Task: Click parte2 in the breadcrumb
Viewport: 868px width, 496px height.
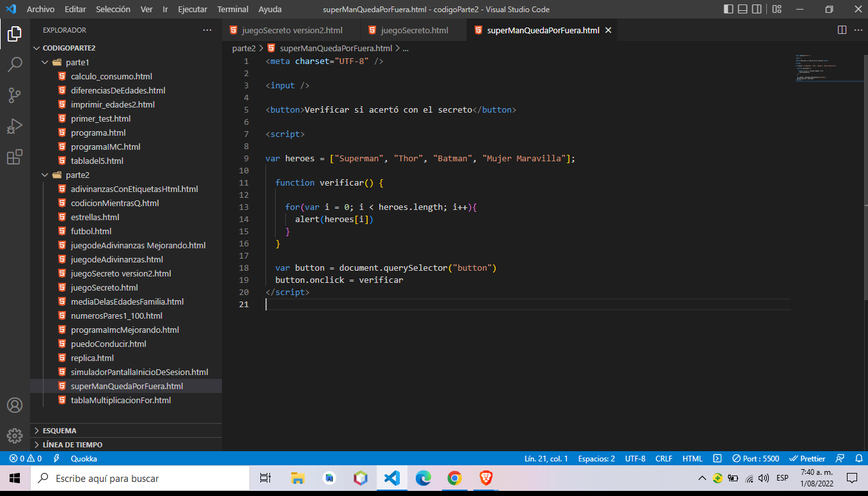Action: pyautogui.click(x=244, y=48)
